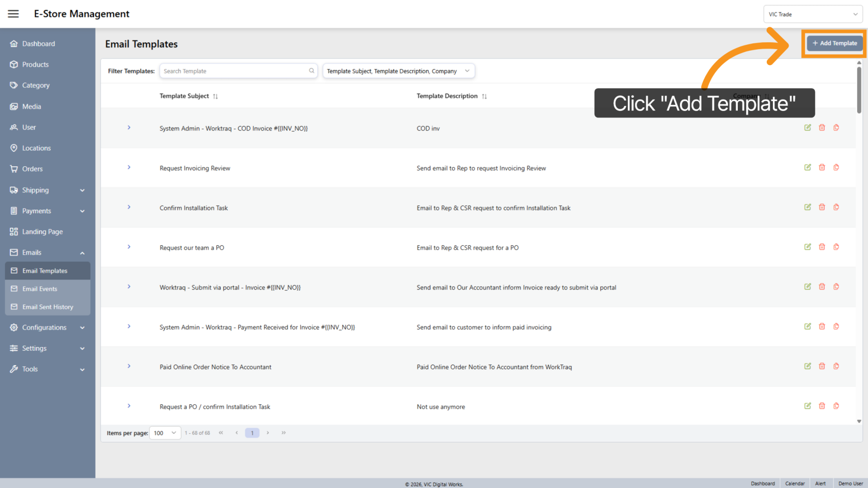Viewport: 868px width, 488px height.
Task: Edit the 'COD Invoice' email template
Action: tap(808, 128)
